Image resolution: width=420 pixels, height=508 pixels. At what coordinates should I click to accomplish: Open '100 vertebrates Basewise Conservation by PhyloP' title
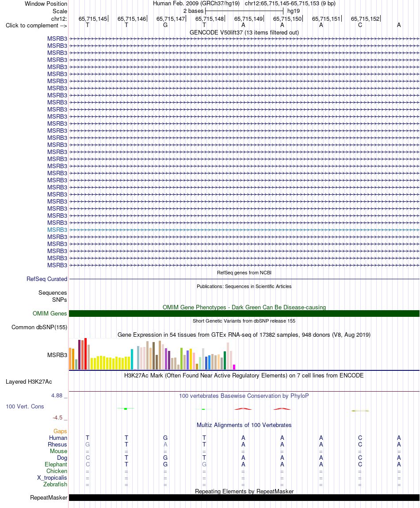pyautogui.click(x=244, y=396)
